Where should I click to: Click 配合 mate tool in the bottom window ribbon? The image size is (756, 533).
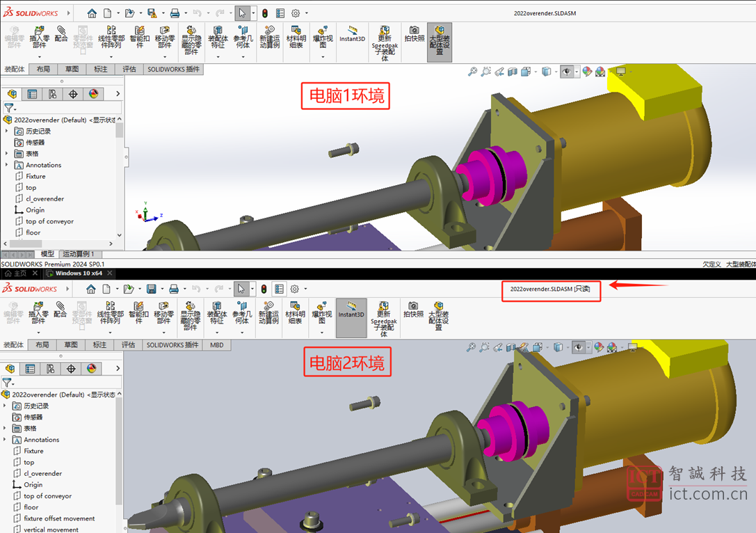pyautogui.click(x=61, y=309)
